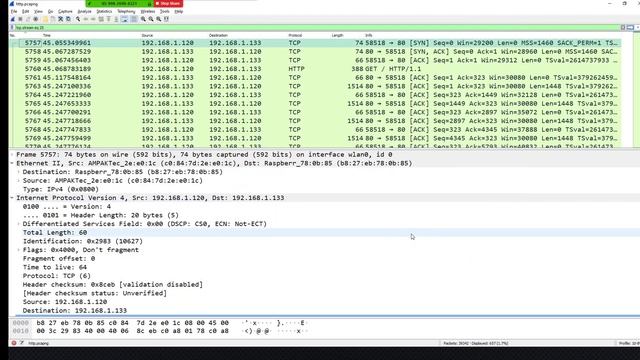Go to specified packet icon
Image resolution: width=640 pixels, height=360 pixels.
[x=101, y=19]
